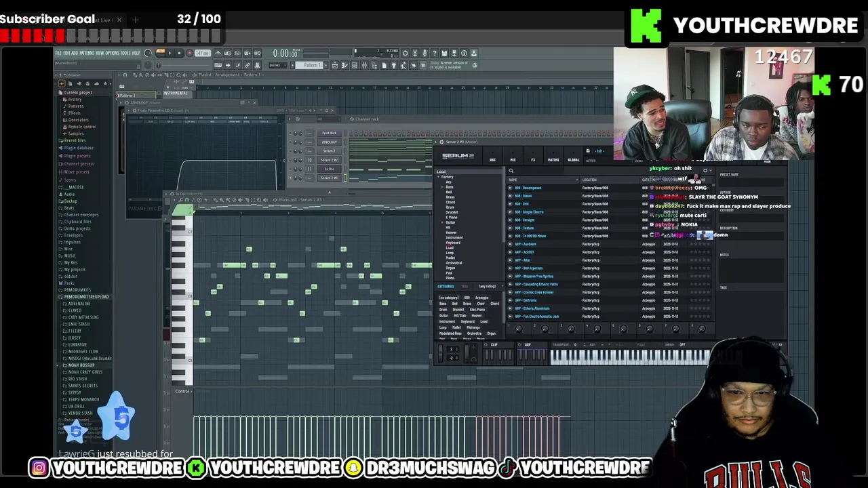The image size is (868, 488).
Task: Open the (any rating) filter dropdown
Action: (488, 286)
